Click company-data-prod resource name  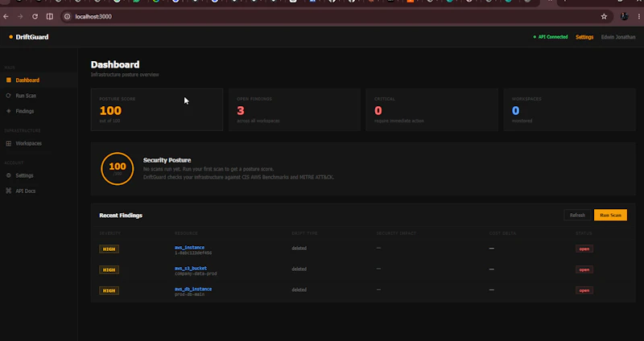pos(196,273)
